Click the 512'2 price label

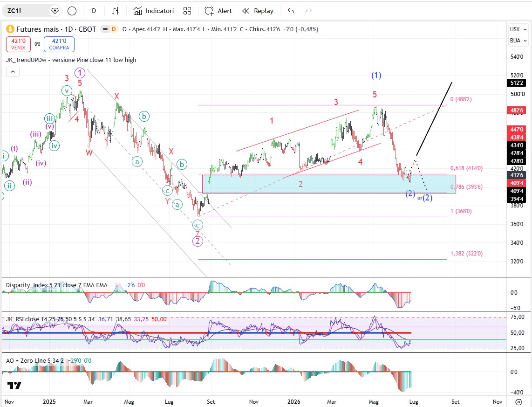pos(516,83)
